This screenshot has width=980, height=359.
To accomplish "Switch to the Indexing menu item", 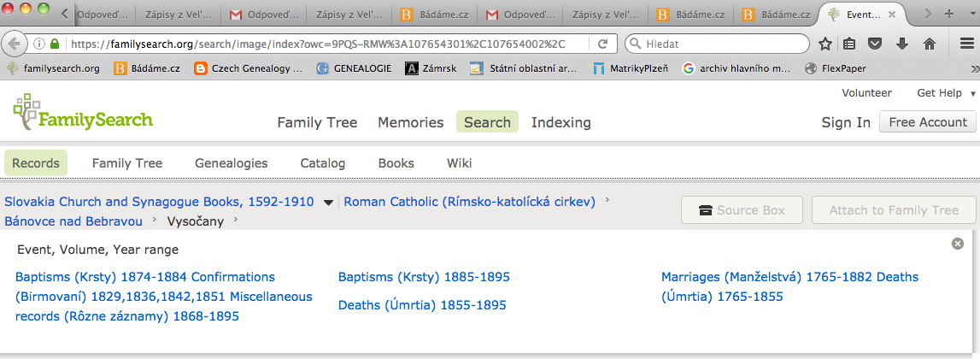I will tap(560, 122).
